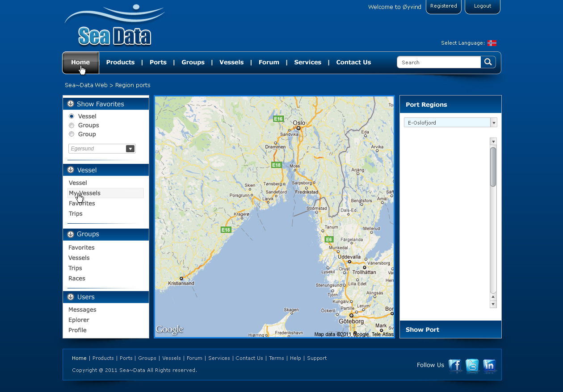This screenshot has height=392, width=563.
Task: Click the Norwegian flag language icon
Action: [492, 43]
